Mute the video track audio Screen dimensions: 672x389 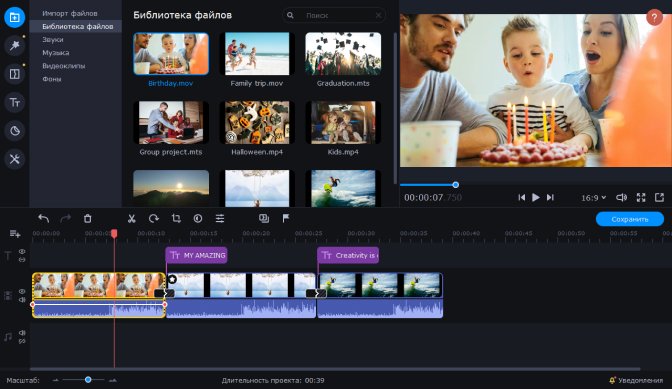tap(22, 299)
